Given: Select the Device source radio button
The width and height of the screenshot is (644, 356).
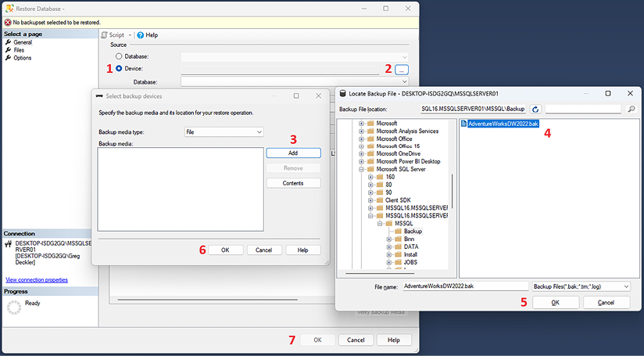Looking at the screenshot, I should (119, 69).
